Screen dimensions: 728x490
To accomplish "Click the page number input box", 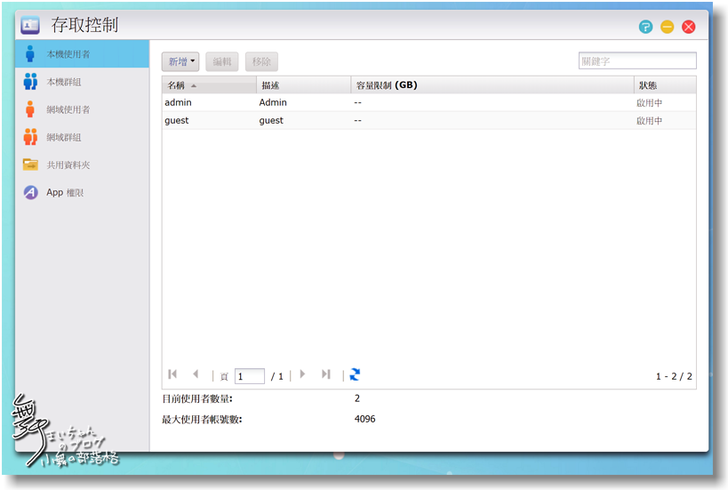I will [250, 376].
